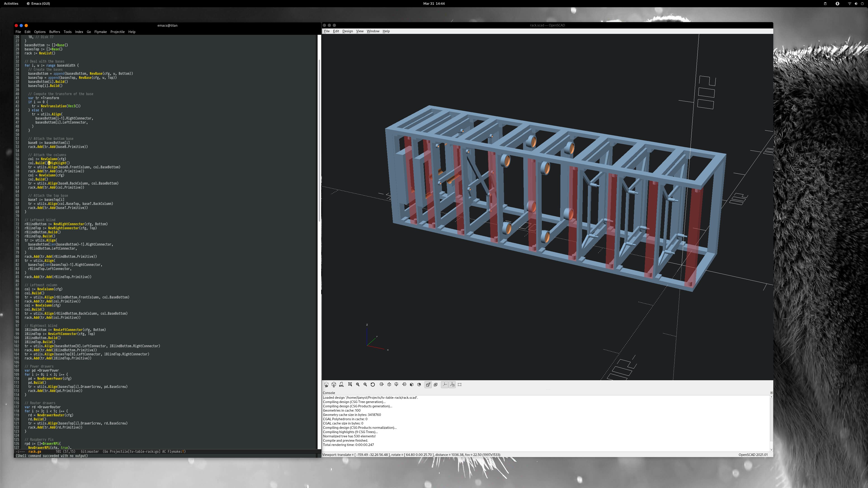This screenshot has width=868, height=488.
Task: Reset the 3D view
Action: coord(373,385)
